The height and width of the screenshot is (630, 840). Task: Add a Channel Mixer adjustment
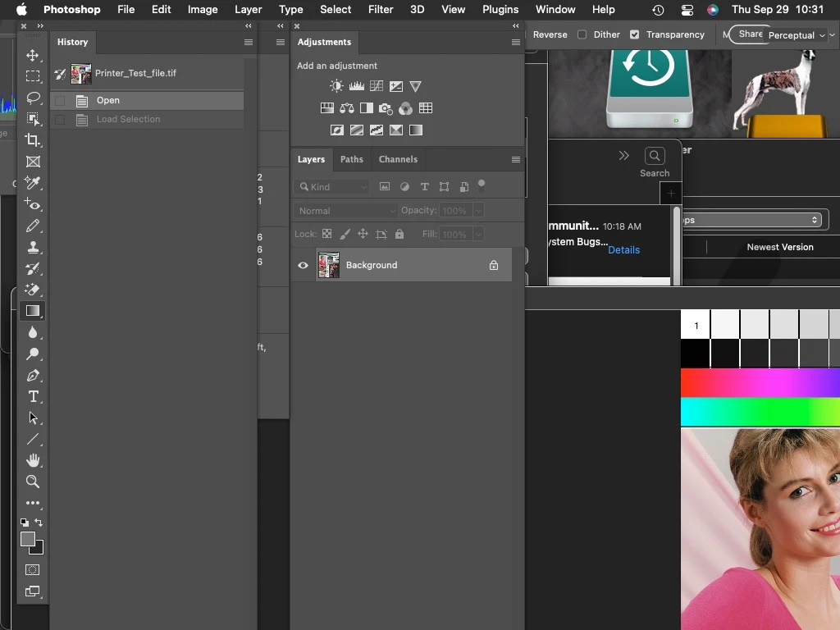405,109
